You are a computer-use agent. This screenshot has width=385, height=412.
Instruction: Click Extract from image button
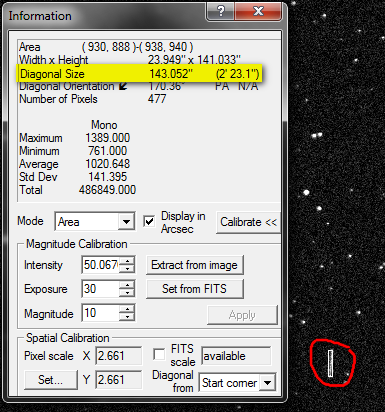(194, 265)
